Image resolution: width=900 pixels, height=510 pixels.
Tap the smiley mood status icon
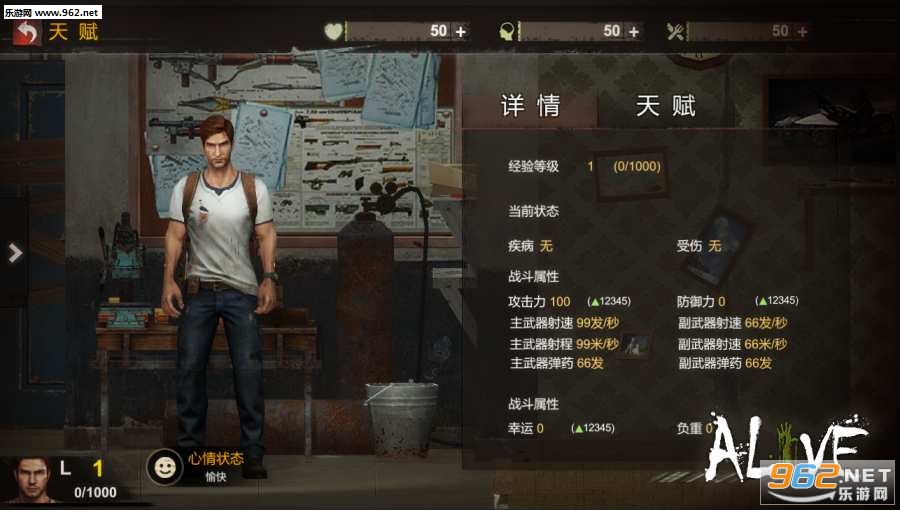165,467
